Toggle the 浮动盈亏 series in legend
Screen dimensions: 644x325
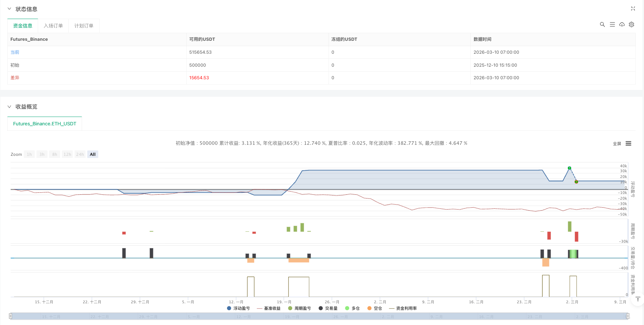pyautogui.click(x=238, y=308)
